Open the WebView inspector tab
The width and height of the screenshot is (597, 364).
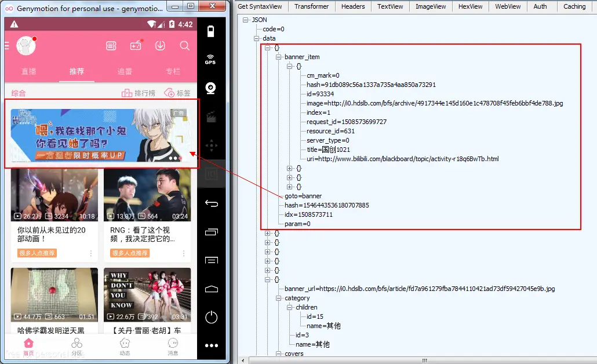pos(508,6)
